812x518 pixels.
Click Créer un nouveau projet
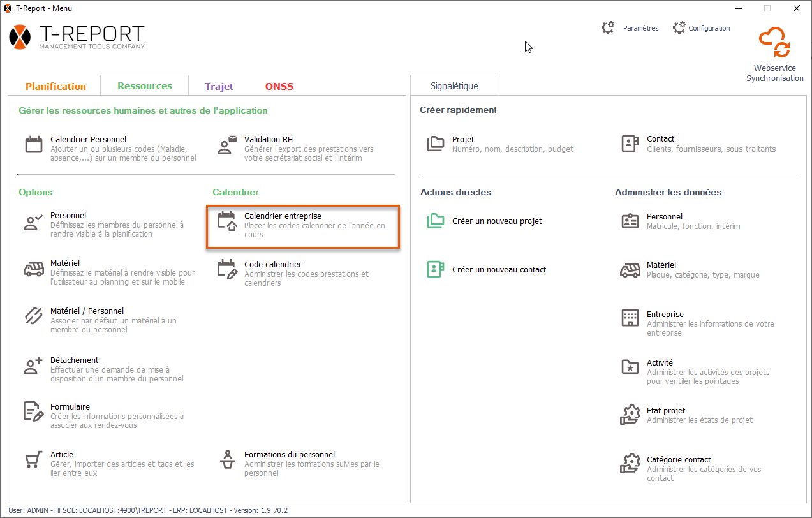[x=496, y=221]
